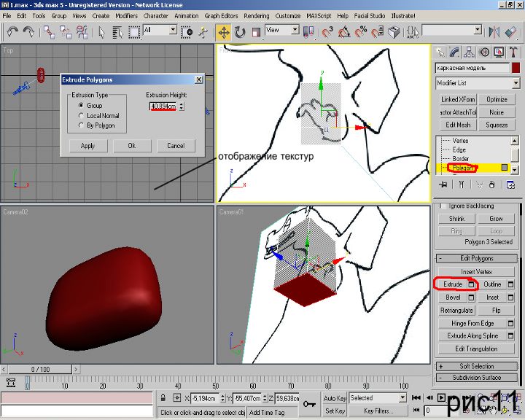Click the Undo arrow icon
Image resolution: width=525 pixels, height=420 pixels.
[x=12, y=31]
